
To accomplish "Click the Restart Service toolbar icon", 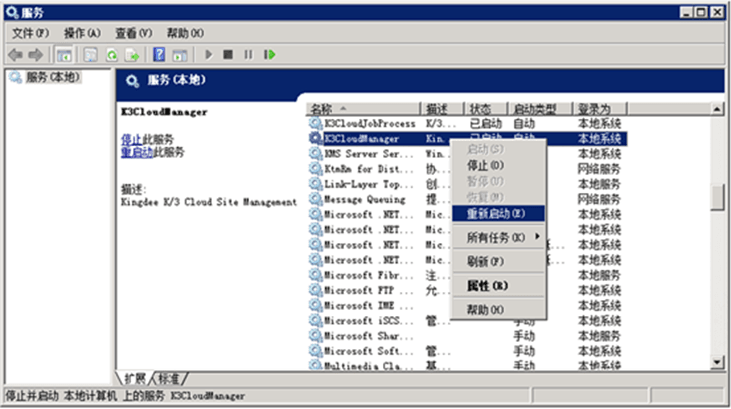I will [269, 55].
